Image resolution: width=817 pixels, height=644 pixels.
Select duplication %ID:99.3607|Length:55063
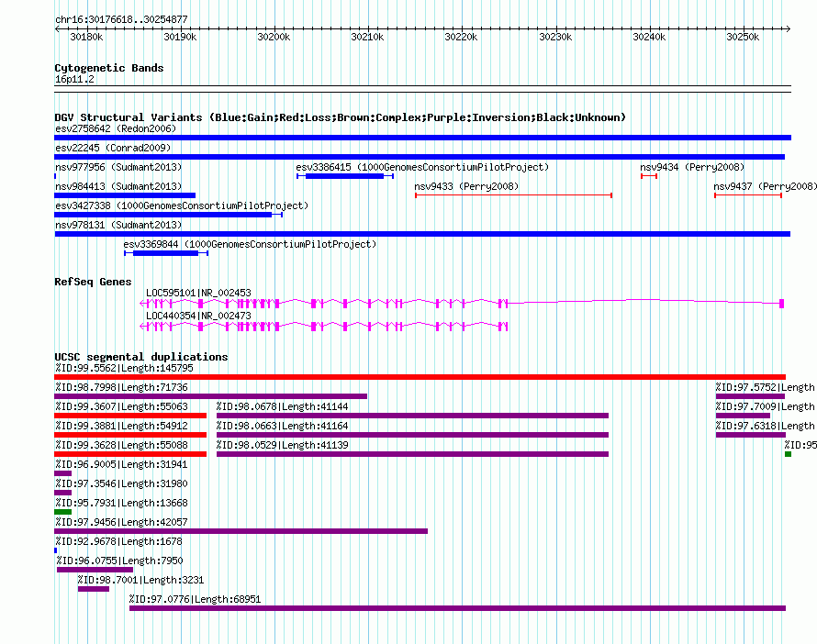tap(121, 406)
